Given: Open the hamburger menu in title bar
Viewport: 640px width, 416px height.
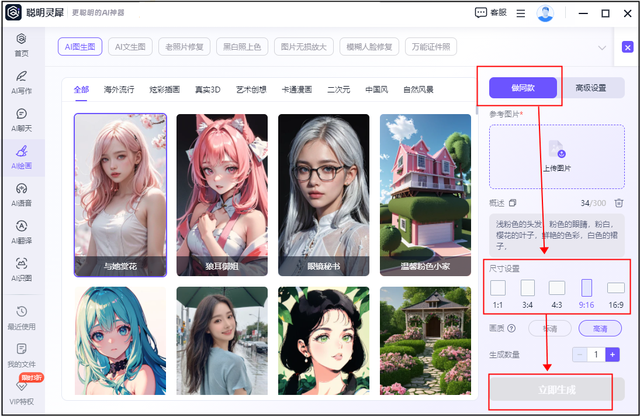Looking at the screenshot, I should [521, 13].
